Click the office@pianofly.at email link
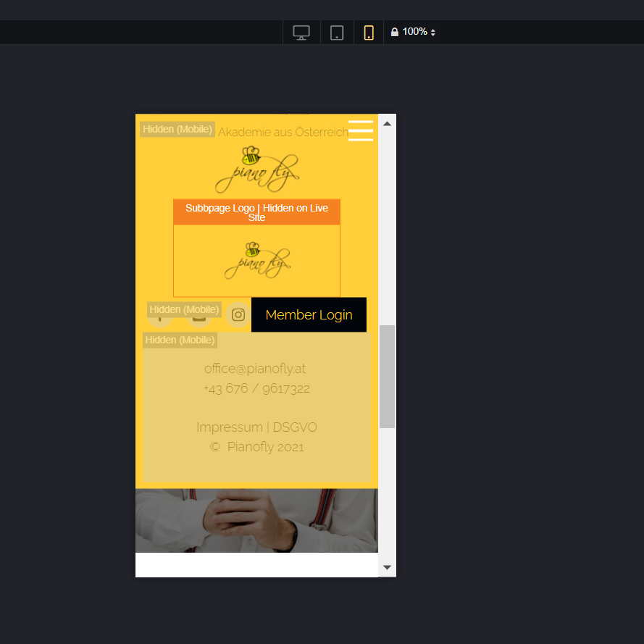 click(255, 369)
